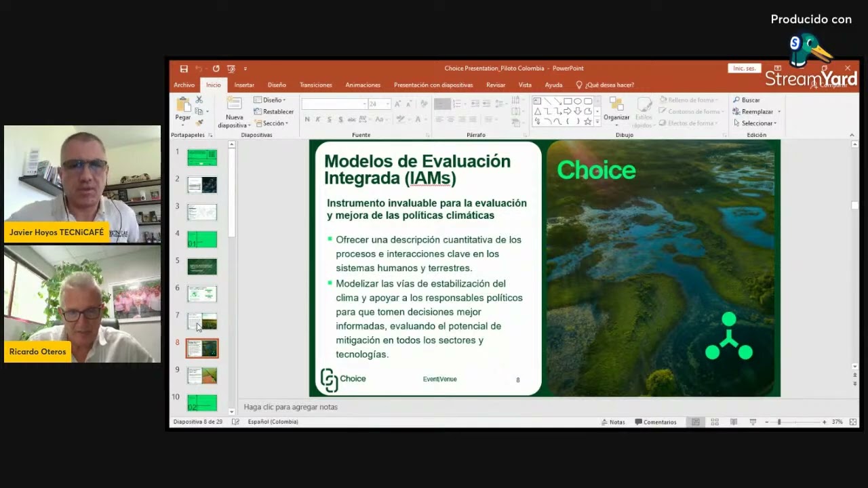This screenshot has width=868, height=488.
Task: Click the Copy icon in Portapapeles
Action: (x=199, y=111)
